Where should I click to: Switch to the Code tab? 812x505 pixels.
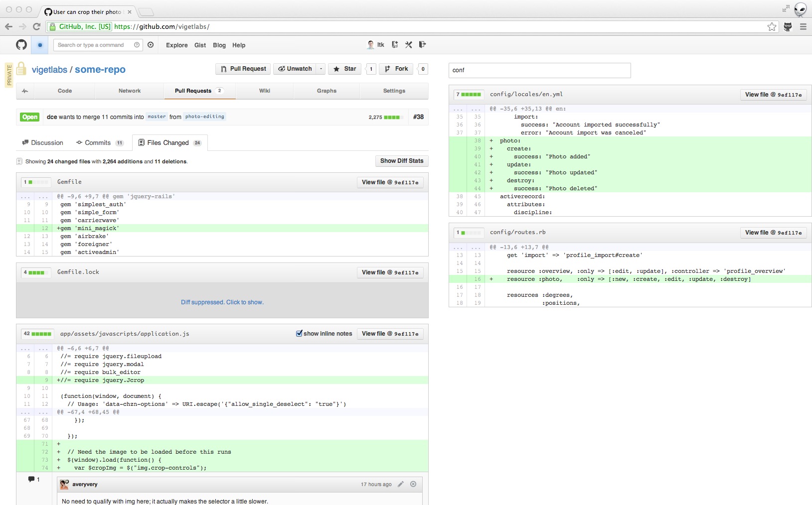point(65,91)
